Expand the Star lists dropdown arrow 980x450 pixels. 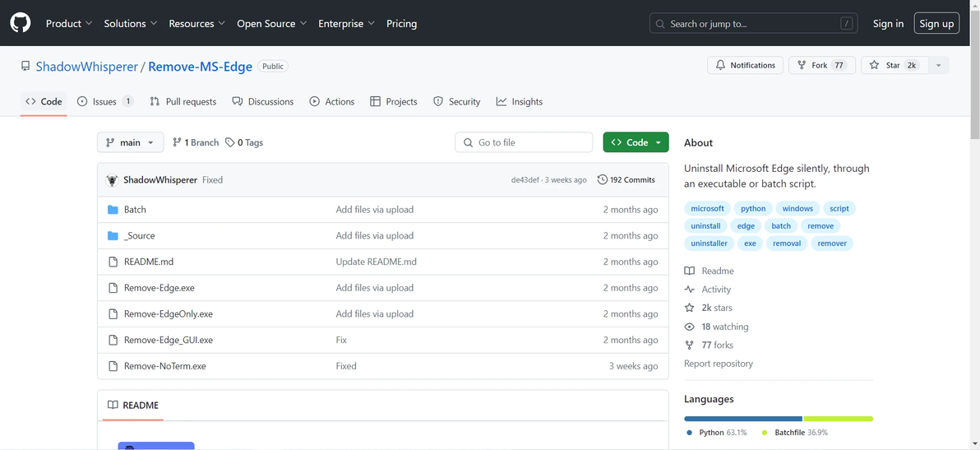(938, 66)
